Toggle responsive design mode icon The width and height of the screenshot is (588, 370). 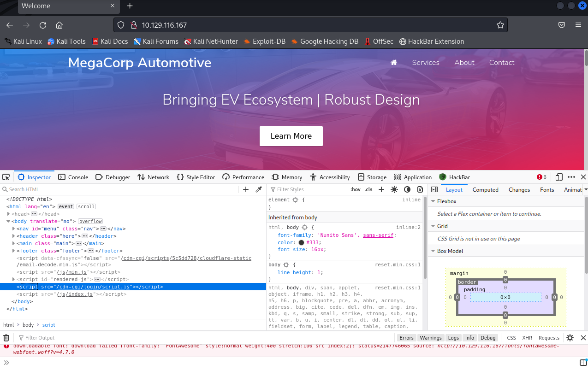559,177
